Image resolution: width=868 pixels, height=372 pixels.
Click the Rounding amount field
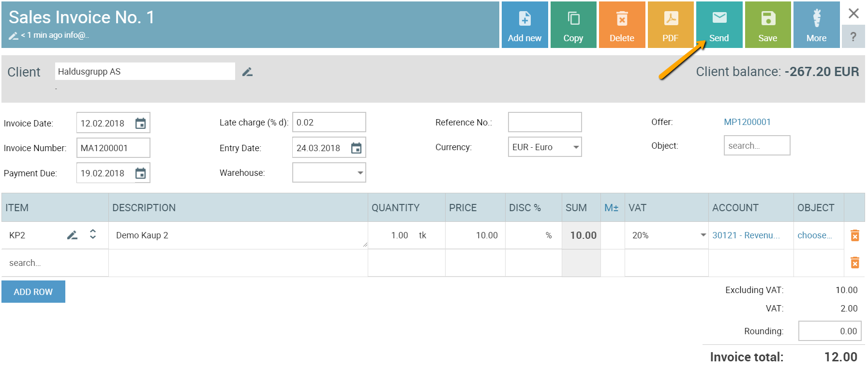click(x=830, y=331)
